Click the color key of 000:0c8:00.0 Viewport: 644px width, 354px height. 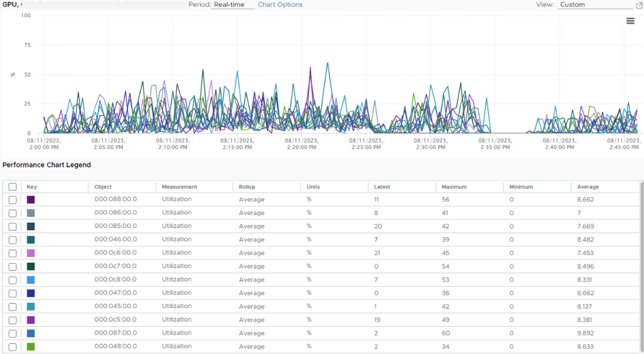31,280
